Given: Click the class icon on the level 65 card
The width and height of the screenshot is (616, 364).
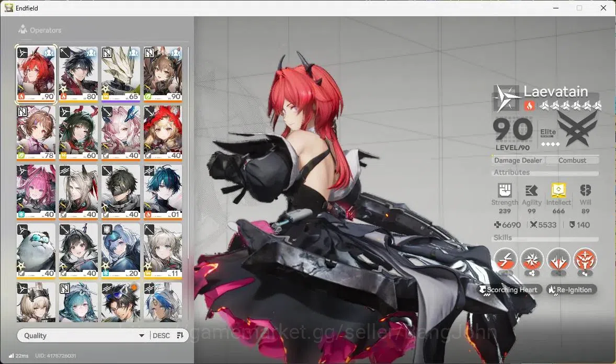Looking at the screenshot, I should [107, 53].
